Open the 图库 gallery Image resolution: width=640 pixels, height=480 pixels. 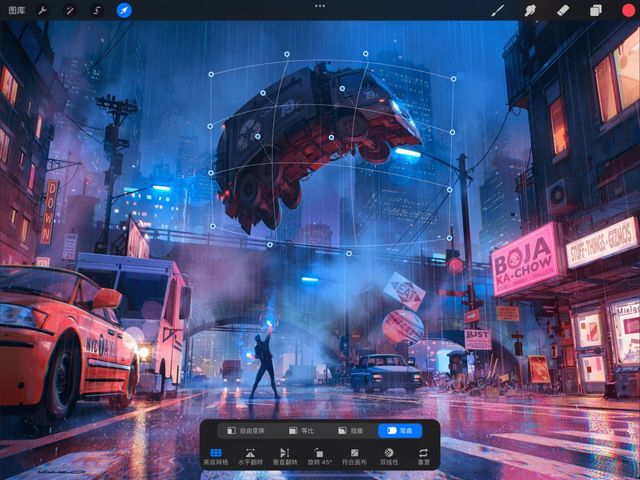tap(17, 10)
